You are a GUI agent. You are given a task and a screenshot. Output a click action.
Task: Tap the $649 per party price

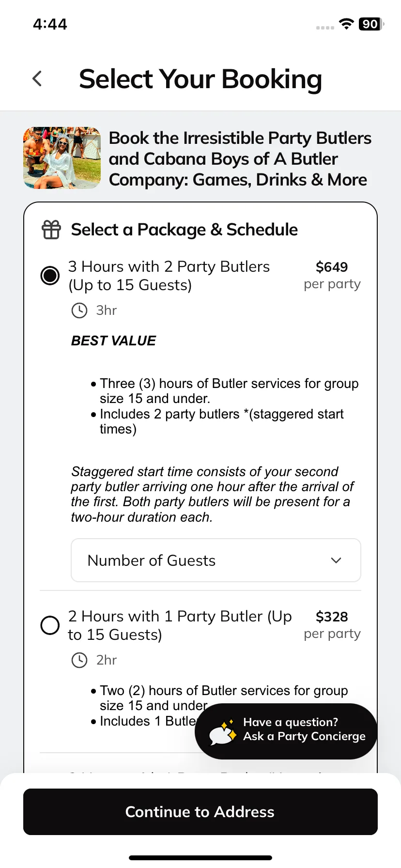point(332,275)
